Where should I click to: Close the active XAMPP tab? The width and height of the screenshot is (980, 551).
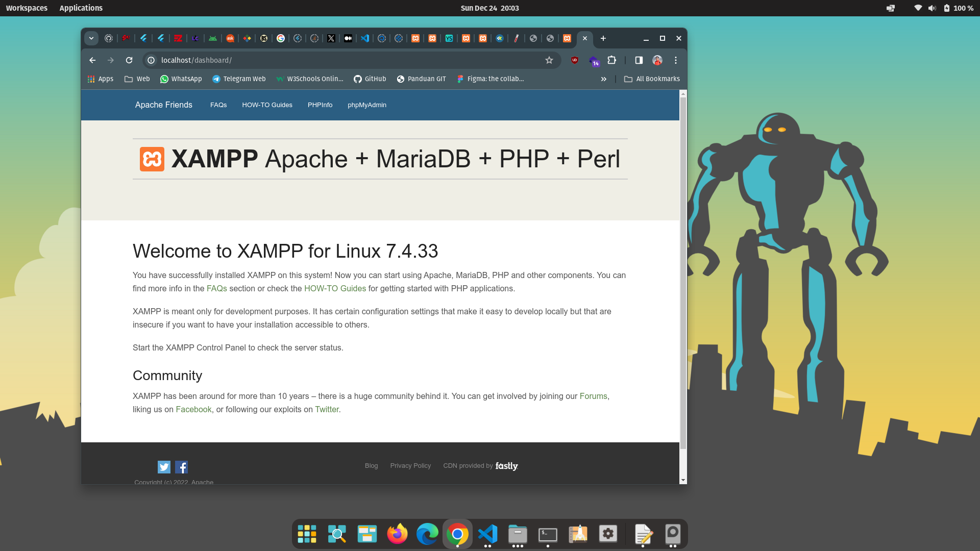585,38
